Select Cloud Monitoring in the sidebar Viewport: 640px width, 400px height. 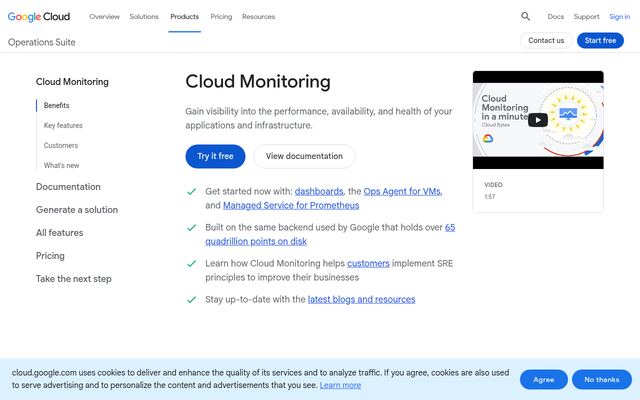[x=72, y=82]
